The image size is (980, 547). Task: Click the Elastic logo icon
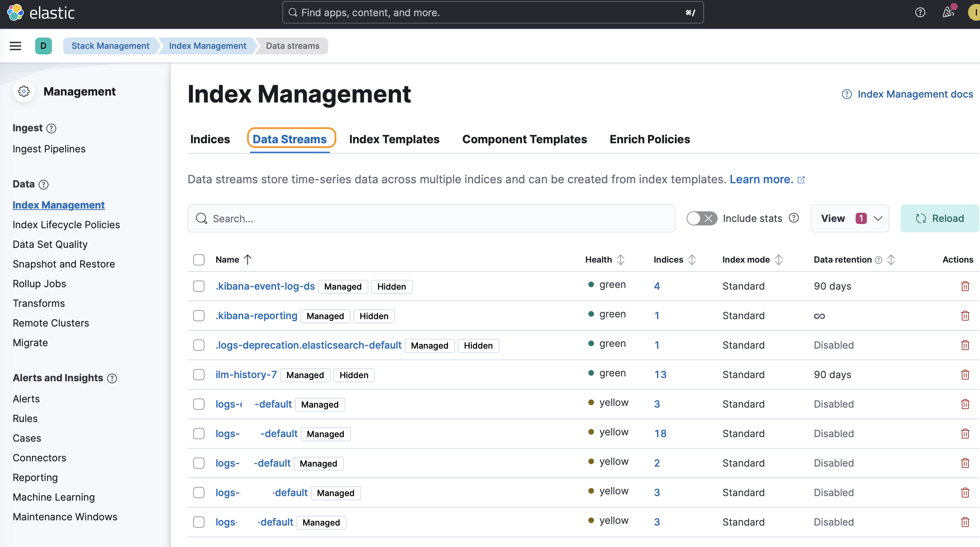pos(15,13)
